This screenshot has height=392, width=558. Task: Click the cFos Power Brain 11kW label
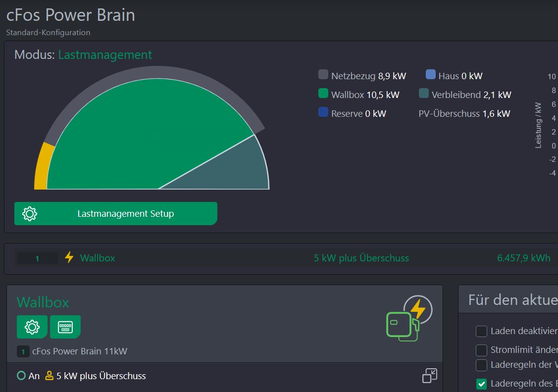point(80,351)
